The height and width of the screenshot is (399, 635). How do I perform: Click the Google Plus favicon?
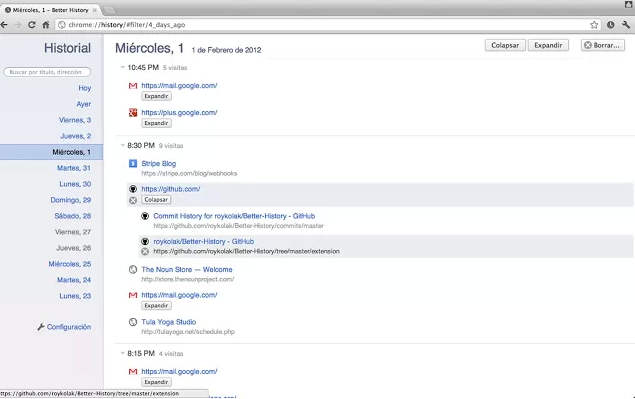click(x=133, y=113)
